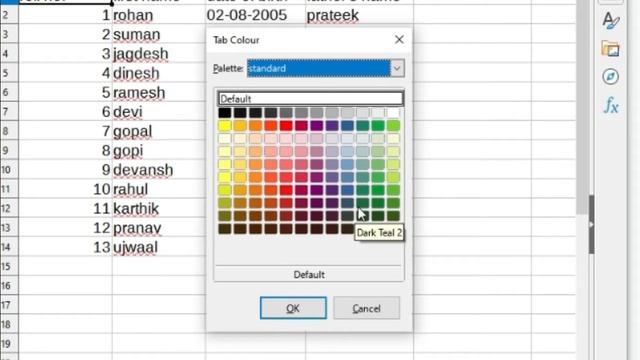Pick the Orange swatch in base row
640x360 pixels.
[x=255, y=125]
